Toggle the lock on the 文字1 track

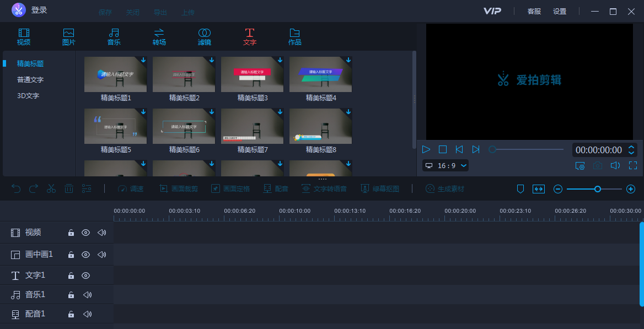click(x=71, y=276)
